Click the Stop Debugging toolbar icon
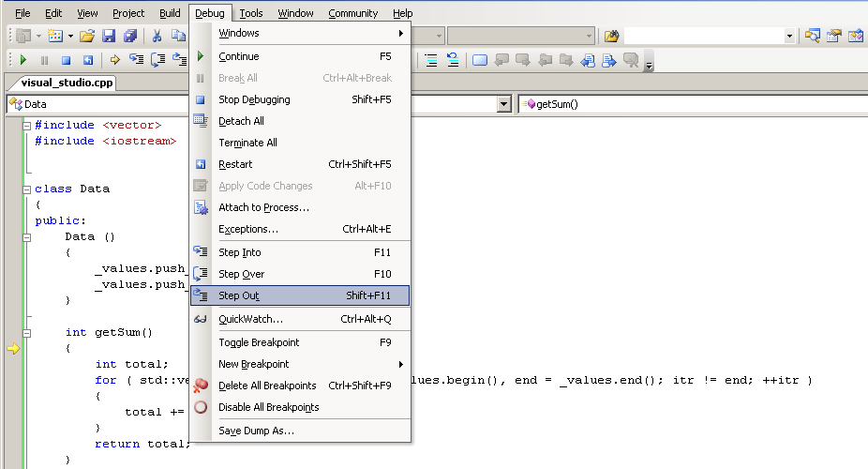This screenshot has height=469, width=868. tap(66, 60)
